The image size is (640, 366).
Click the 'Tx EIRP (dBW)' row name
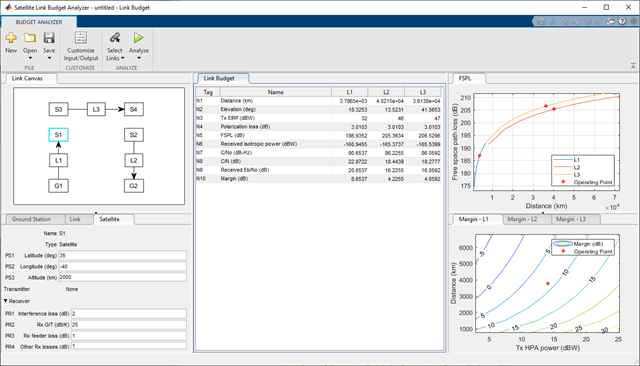238,118
